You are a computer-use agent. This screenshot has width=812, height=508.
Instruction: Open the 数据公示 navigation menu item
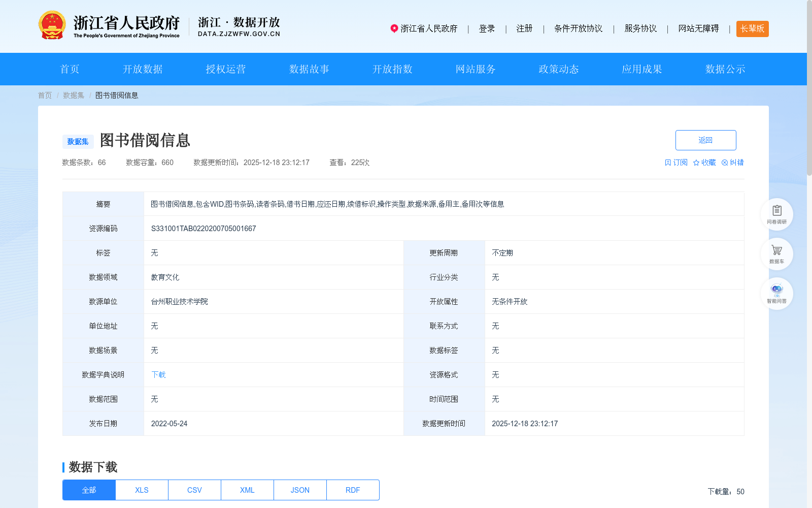(x=725, y=69)
